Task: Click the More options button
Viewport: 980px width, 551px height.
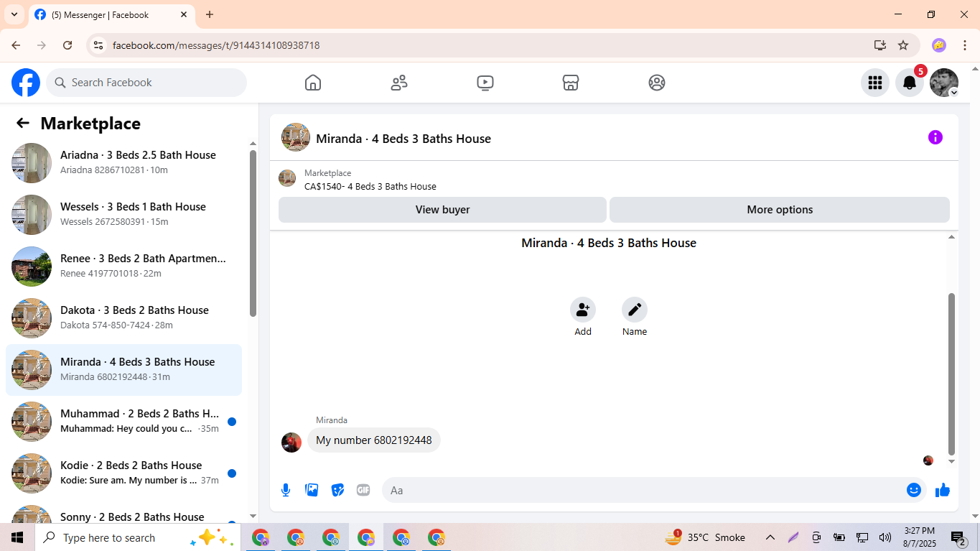Action: (x=780, y=210)
